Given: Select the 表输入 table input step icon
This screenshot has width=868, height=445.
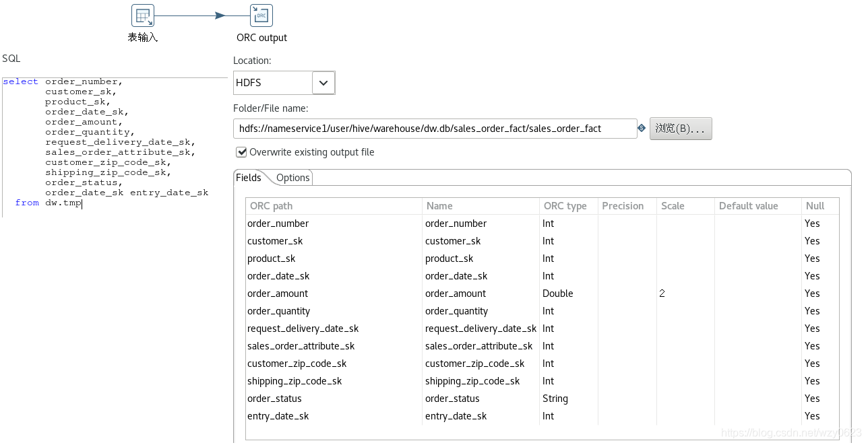Looking at the screenshot, I should pyautogui.click(x=143, y=15).
